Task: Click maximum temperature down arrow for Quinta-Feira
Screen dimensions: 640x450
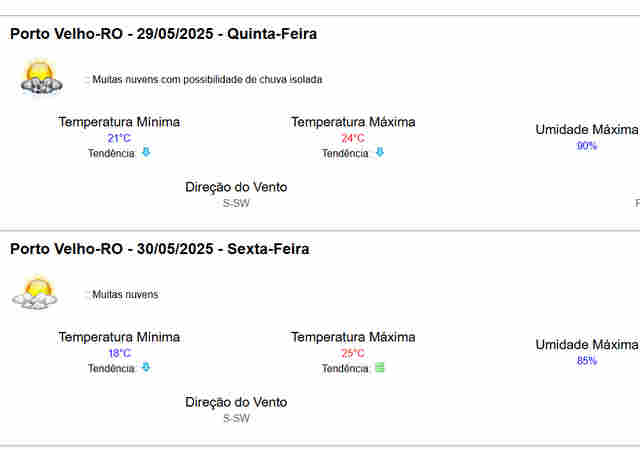Action: click(x=379, y=153)
